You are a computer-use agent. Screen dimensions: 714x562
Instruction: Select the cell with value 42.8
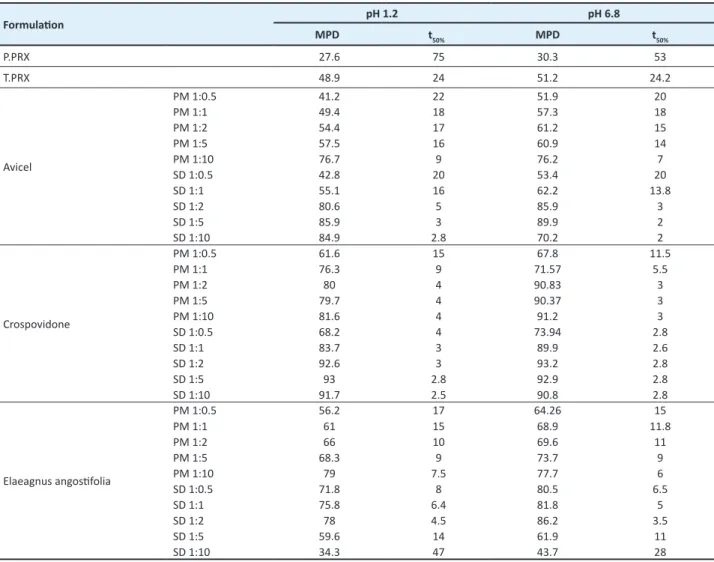(x=329, y=175)
